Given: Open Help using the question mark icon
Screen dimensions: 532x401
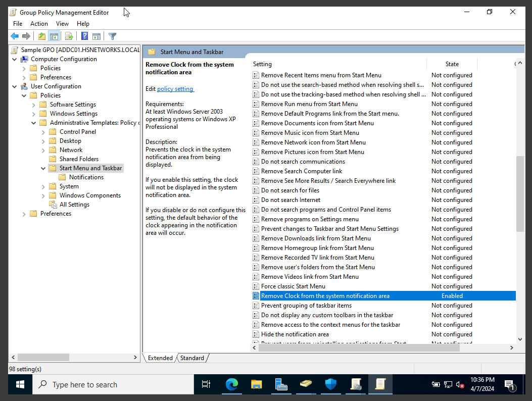Looking at the screenshot, I should tap(84, 36).
